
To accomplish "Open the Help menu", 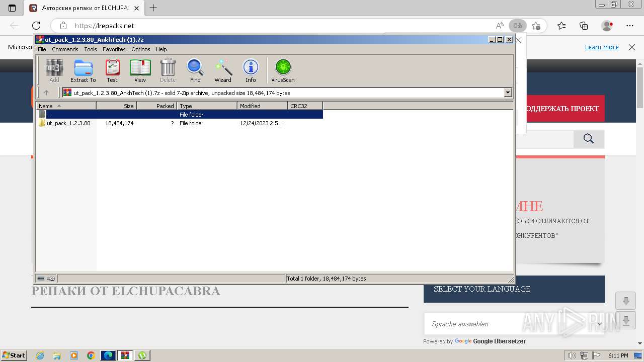I will (x=161, y=49).
